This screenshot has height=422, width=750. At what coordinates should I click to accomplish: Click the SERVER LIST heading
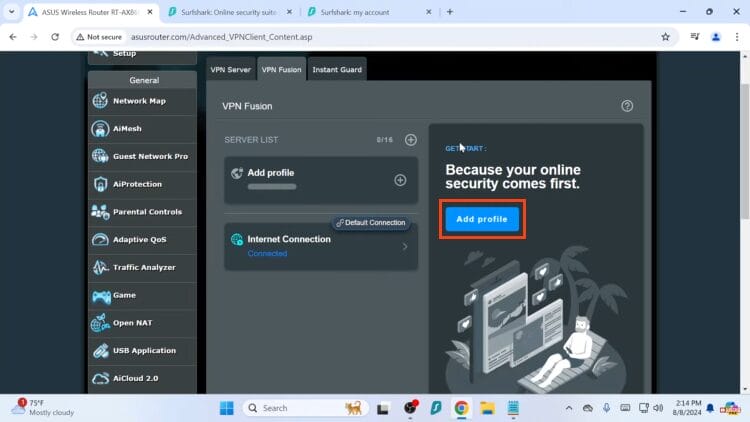251,140
